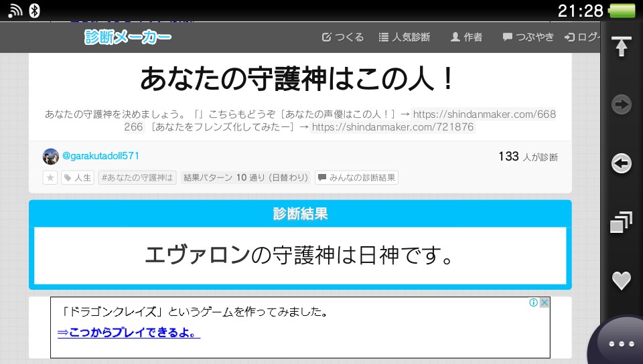Image resolution: width=643 pixels, height=364 pixels.
Task: Open author @garakutadoll571 profile link
Action: [x=100, y=156]
